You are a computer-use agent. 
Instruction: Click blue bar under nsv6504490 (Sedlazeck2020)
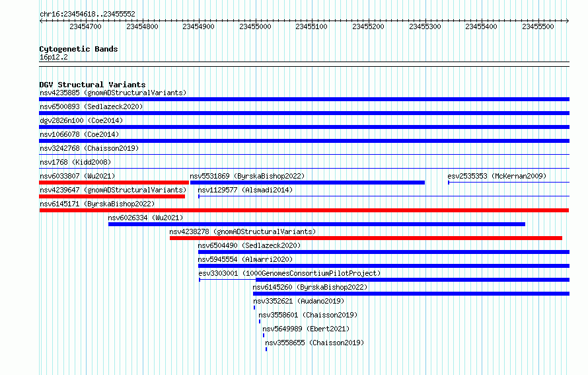tap(384, 252)
